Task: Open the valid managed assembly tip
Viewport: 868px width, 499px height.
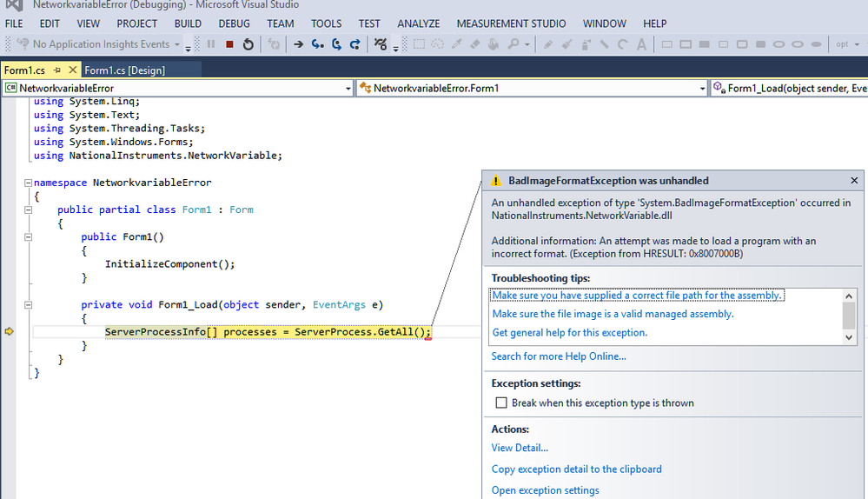Action: pos(613,314)
